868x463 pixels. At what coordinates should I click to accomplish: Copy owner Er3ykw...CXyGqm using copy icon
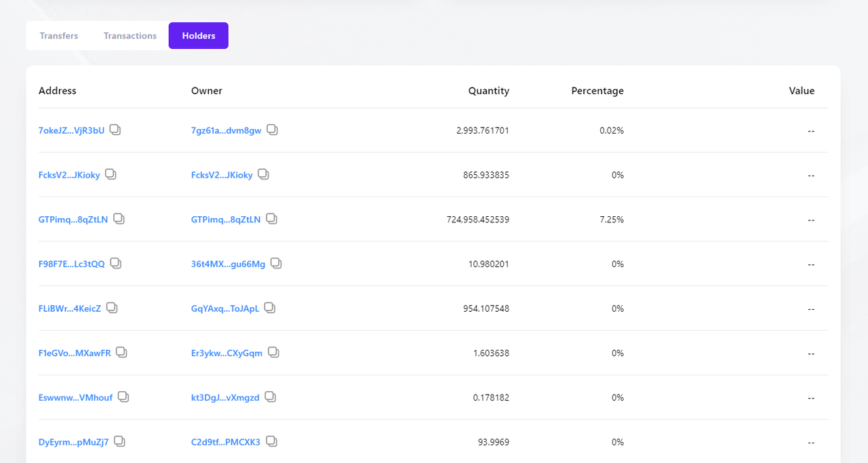273,353
